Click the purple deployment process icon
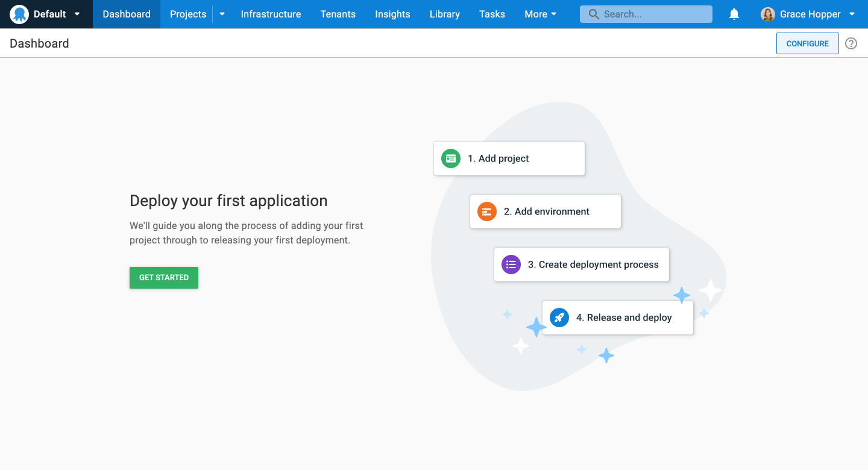This screenshot has height=470, width=868. [511, 265]
